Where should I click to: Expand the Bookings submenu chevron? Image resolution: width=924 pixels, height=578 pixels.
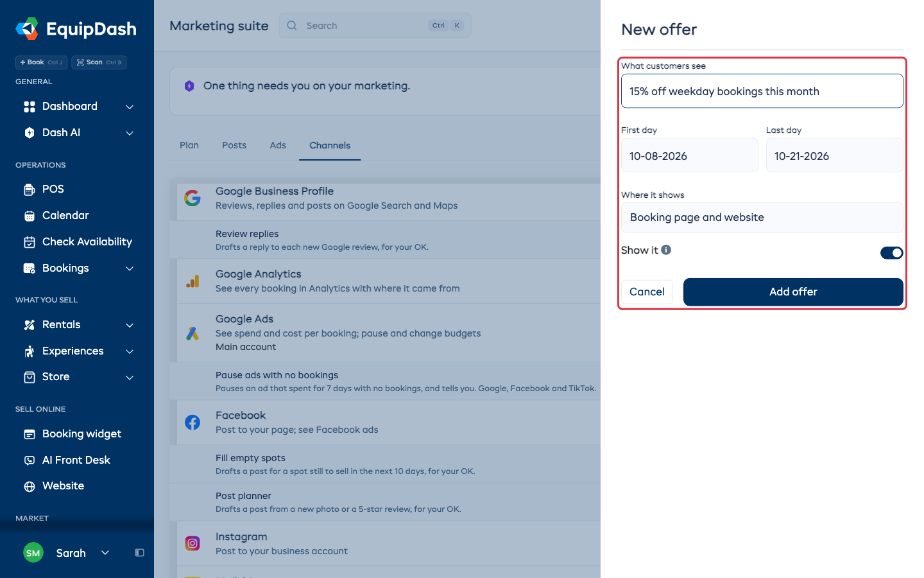tap(130, 268)
